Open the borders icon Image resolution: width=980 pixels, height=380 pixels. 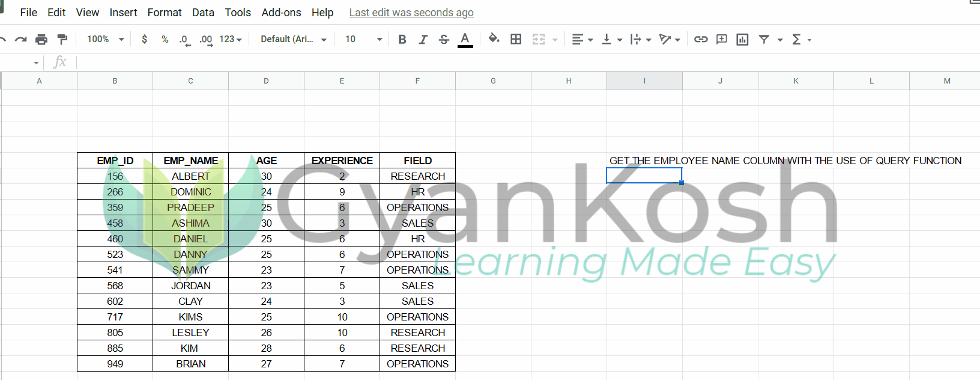[516, 39]
